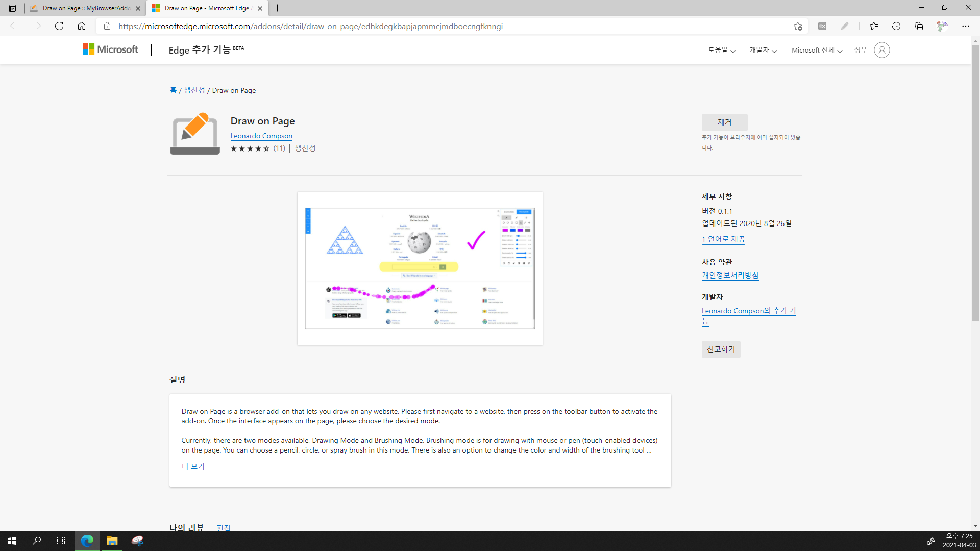
Task: Click 더 보기 to expand description
Action: pyautogui.click(x=193, y=466)
